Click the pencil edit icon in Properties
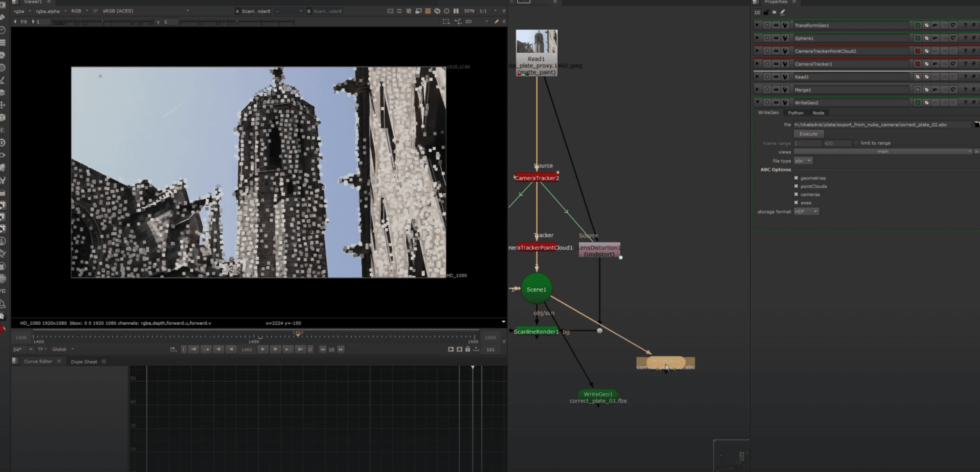This screenshot has width=980, height=472. point(782,13)
